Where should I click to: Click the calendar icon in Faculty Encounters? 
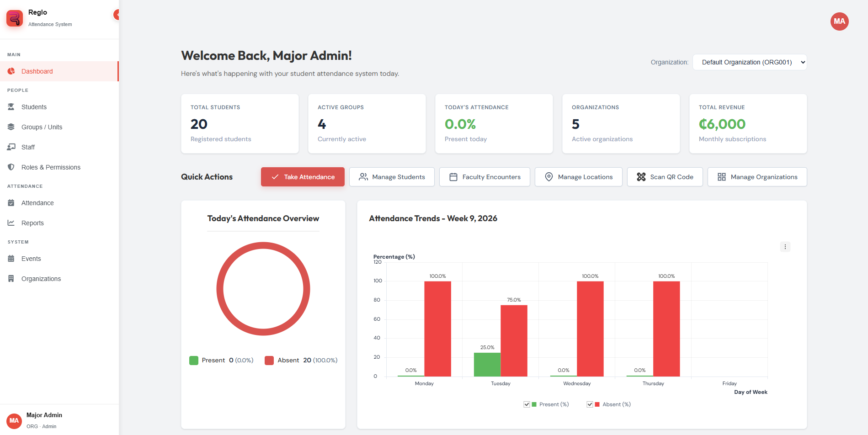pyautogui.click(x=453, y=177)
